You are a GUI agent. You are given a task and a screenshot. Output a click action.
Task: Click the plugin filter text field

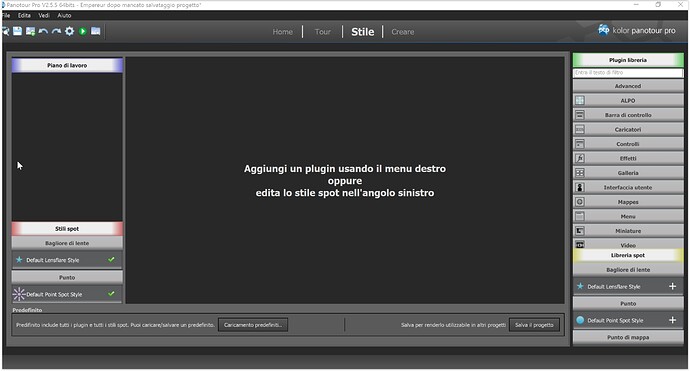click(x=628, y=73)
